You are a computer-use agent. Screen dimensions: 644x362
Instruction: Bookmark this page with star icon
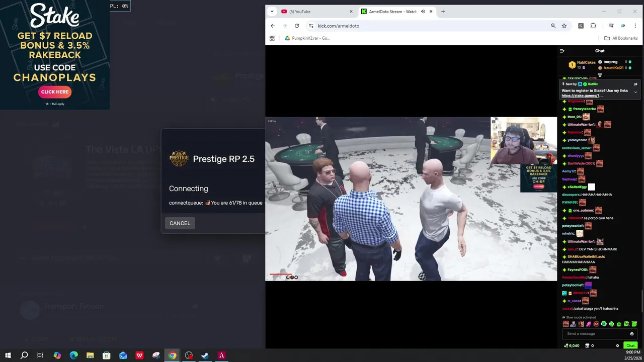(x=564, y=26)
